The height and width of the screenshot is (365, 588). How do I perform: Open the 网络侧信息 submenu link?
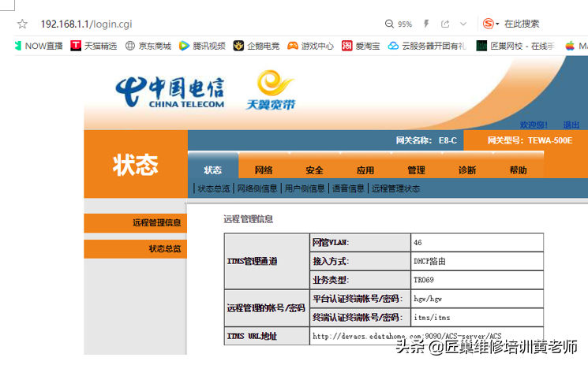click(257, 188)
